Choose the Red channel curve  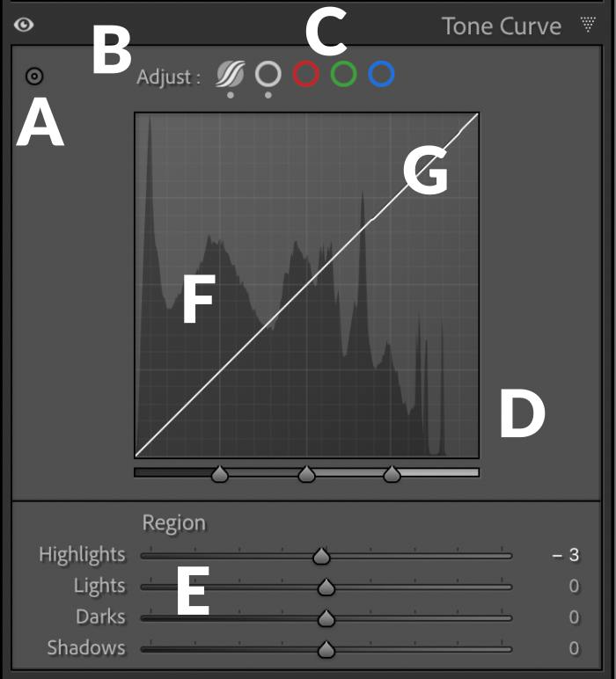pos(305,74)
